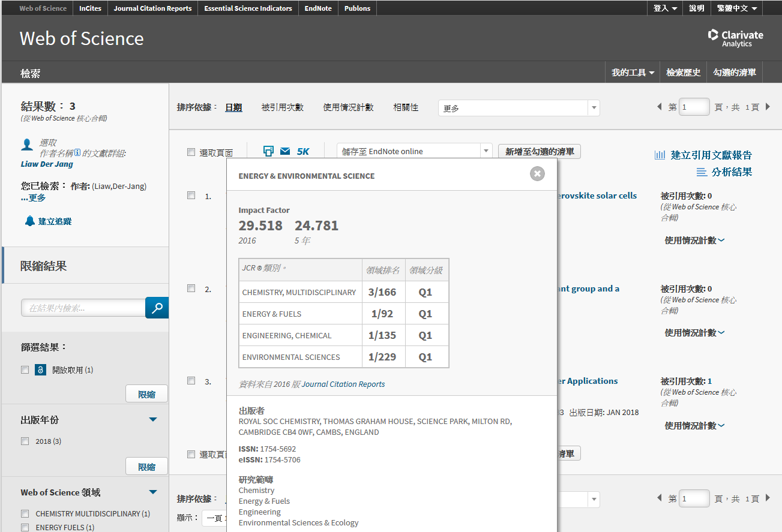Viewport: 782px width, 532px height.
Task: Toggle the top 選取頁面 checkbox
Action: pos(191,152)
